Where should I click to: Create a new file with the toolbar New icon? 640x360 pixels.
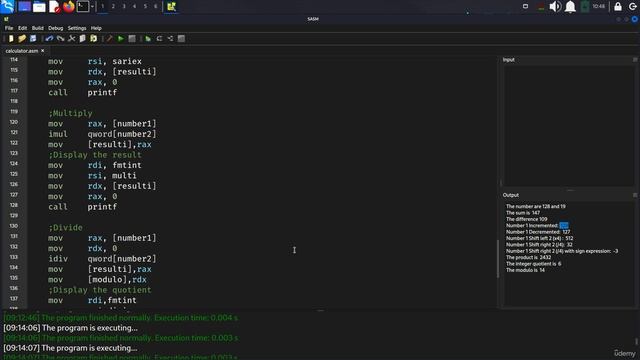[11, 38]
